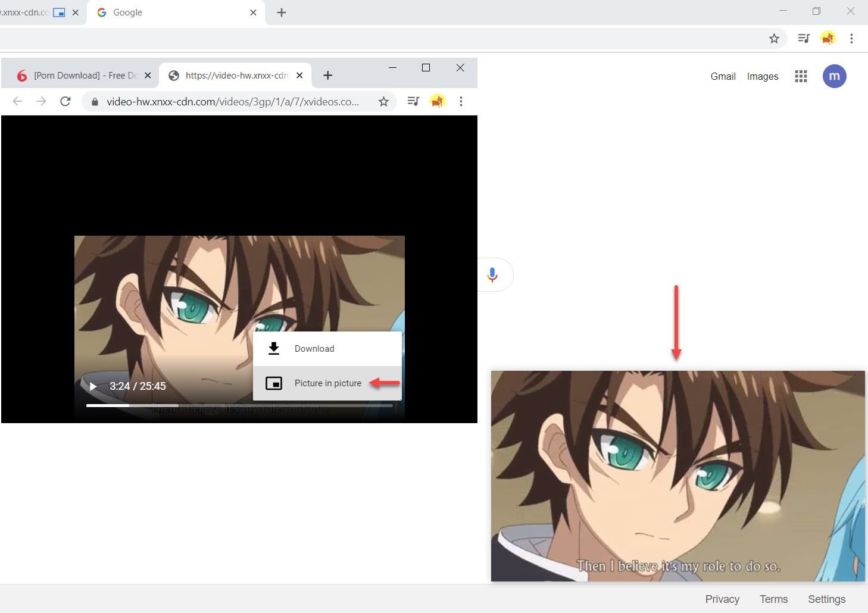
Task: Click the Google apps grid icon
Action: (801, 76)
